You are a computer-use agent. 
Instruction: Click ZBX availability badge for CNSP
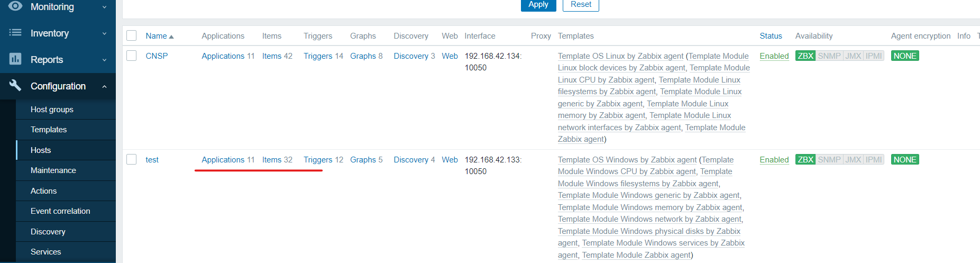[805, 56]
